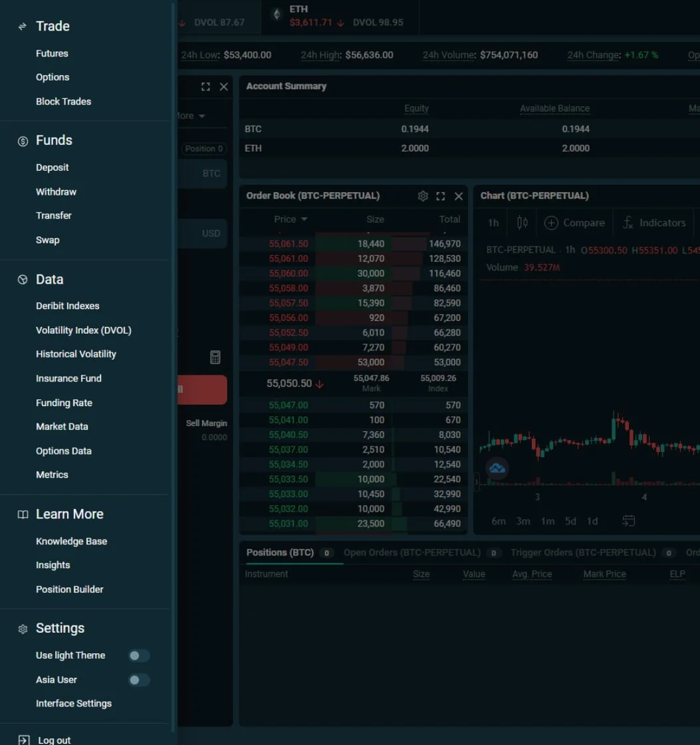The width and height of the screenshot is (700, 745).
Task: Open the Futures menu item
Action: [52, 54]
